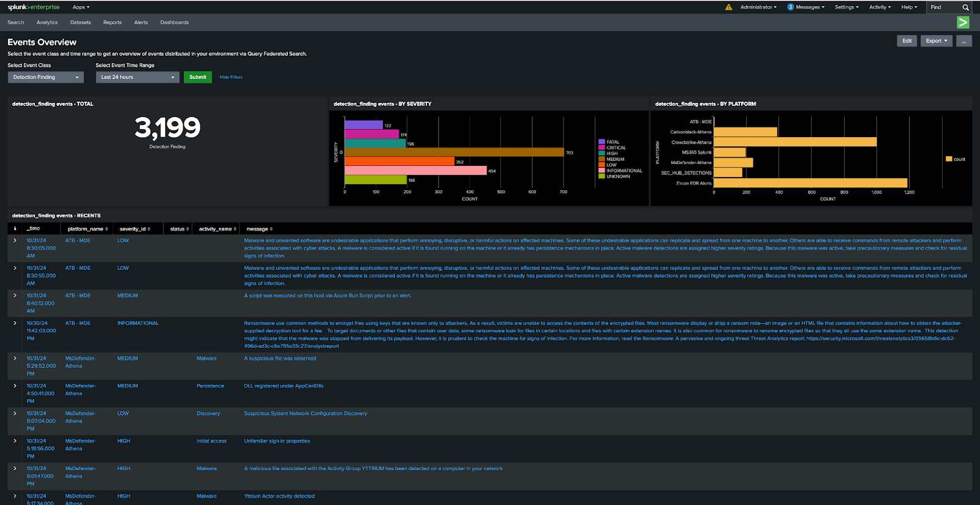Click the Splunk Enterprise logo

pyautogui.click(x=34, y=7)
